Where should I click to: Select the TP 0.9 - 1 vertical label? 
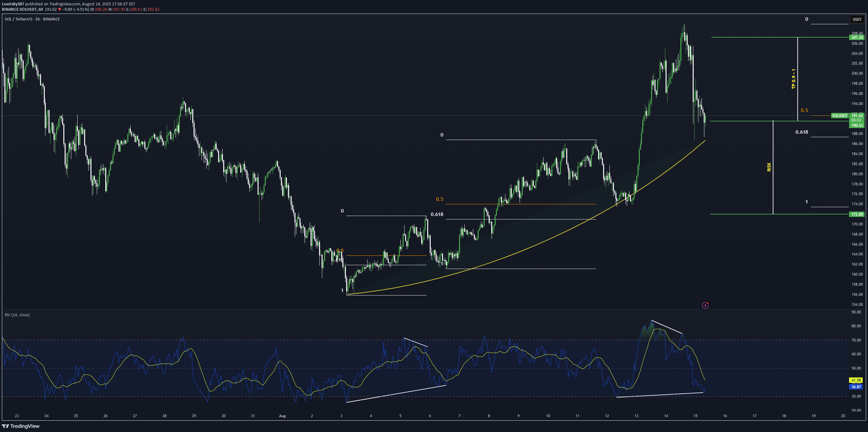794,79
